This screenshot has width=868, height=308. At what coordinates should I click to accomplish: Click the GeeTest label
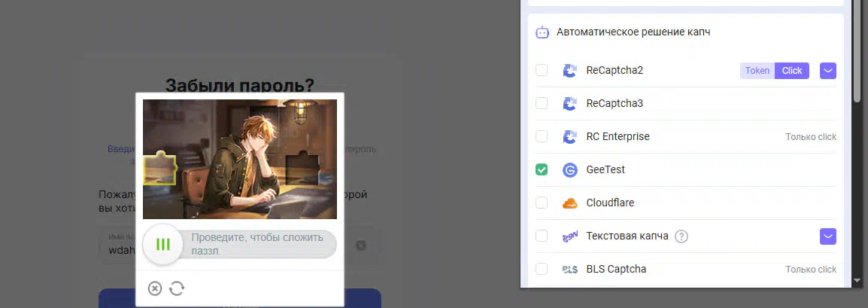click(x=605, y=169)
